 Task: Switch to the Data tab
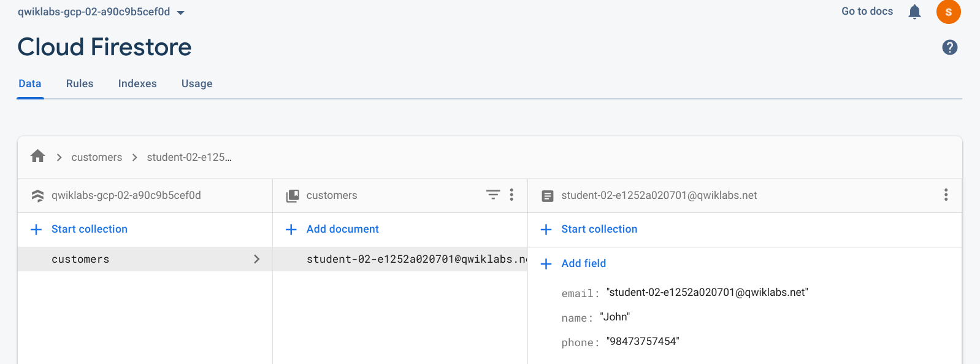pyautogui.click(x=30, y=83)
